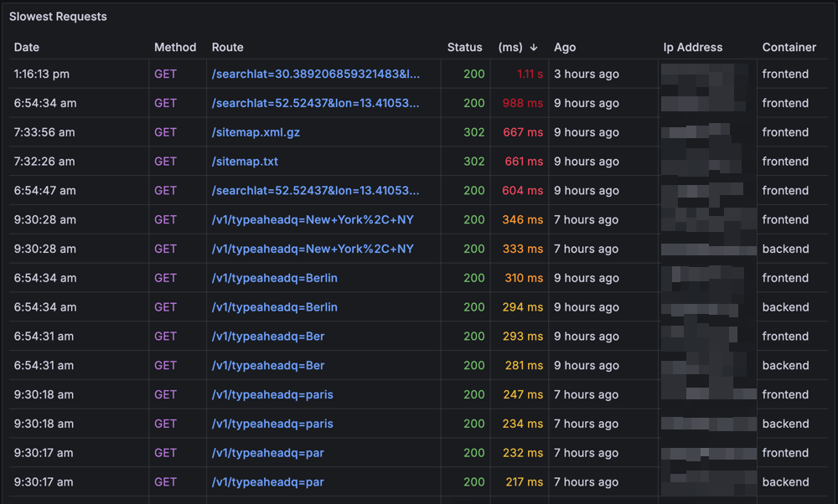Open the /searchlat=30.389206859321483 route link
Screen dimensions: 838x504
(316, 74)
